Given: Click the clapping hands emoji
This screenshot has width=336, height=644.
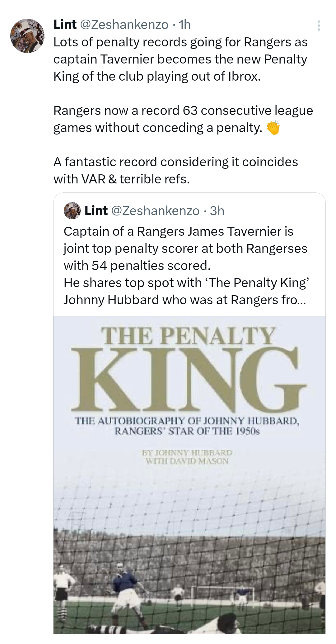Looking at the screenshot, I should pos(273,128).
